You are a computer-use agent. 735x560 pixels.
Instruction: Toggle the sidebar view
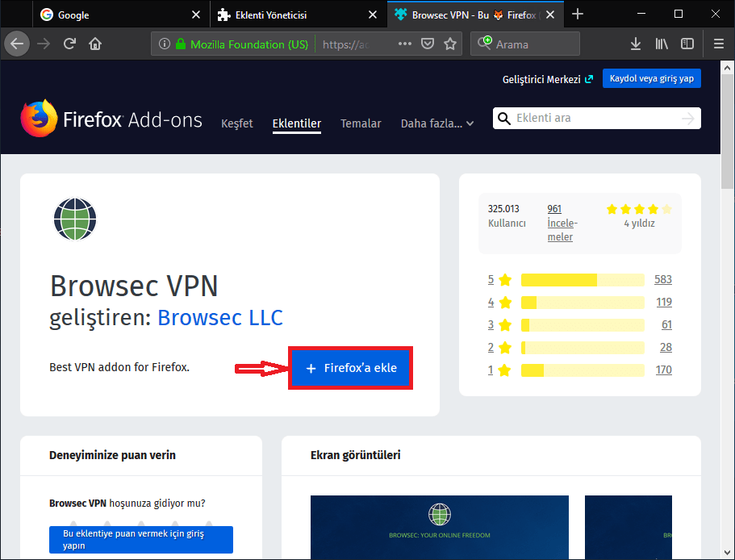pos(687,44)
